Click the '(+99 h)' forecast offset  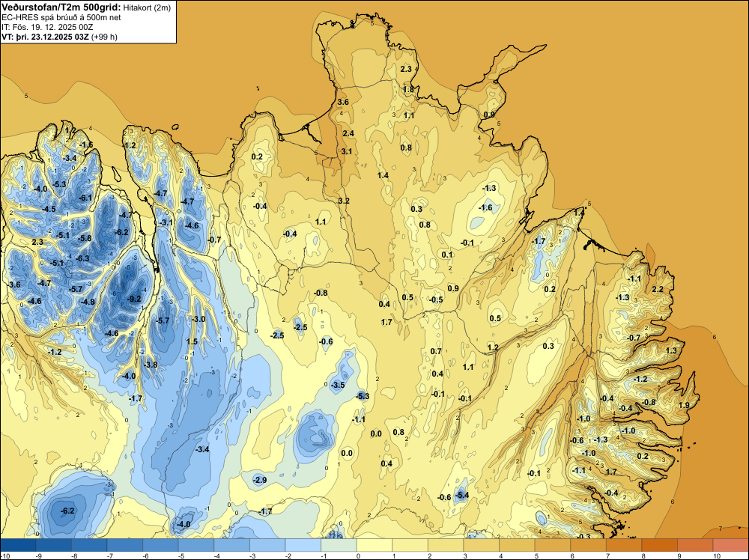104,37
